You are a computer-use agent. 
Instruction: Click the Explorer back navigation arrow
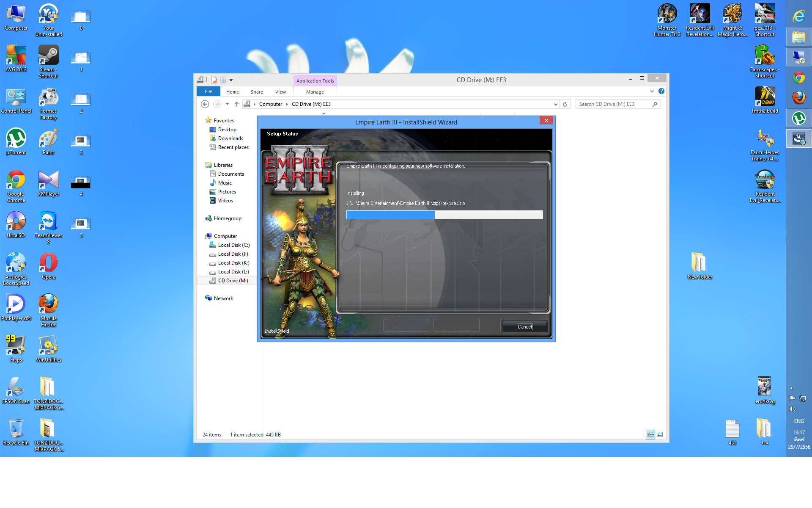205,104
